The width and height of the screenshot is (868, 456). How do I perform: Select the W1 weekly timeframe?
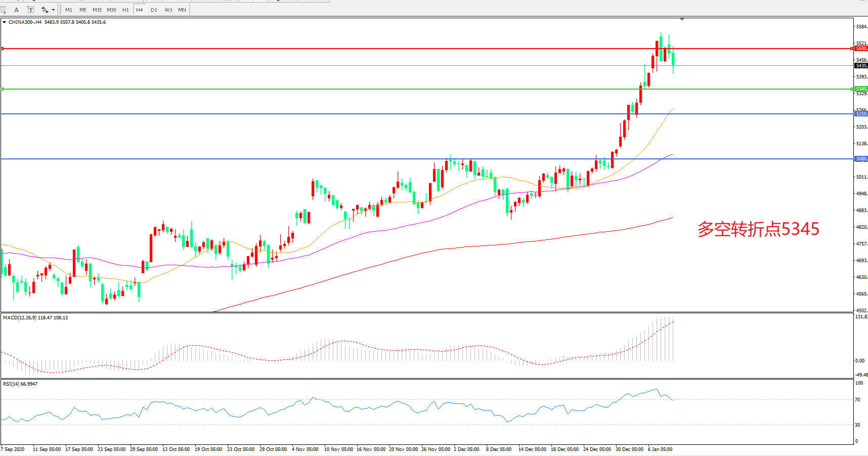point(168,10)
